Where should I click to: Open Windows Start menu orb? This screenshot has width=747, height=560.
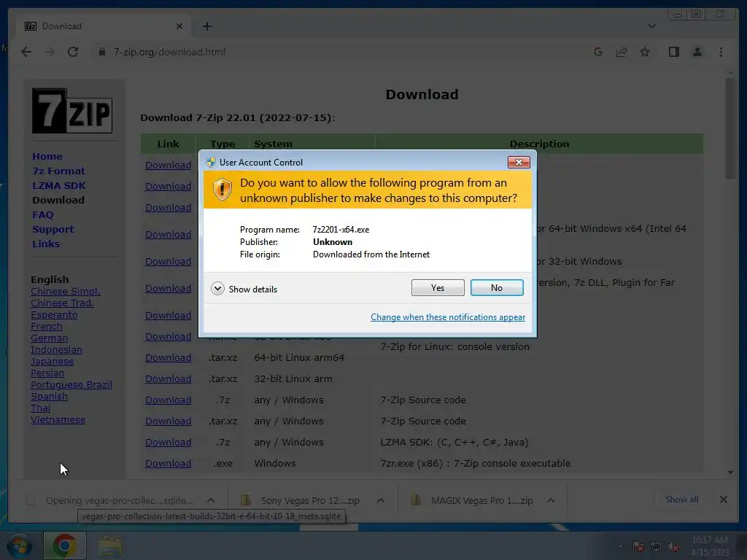tap(19, 545)
